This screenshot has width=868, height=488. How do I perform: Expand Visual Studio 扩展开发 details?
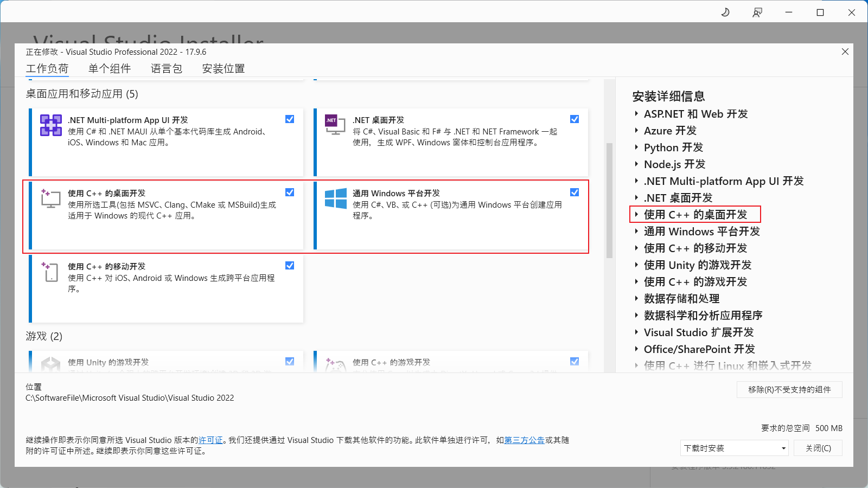tap(636, 332)
